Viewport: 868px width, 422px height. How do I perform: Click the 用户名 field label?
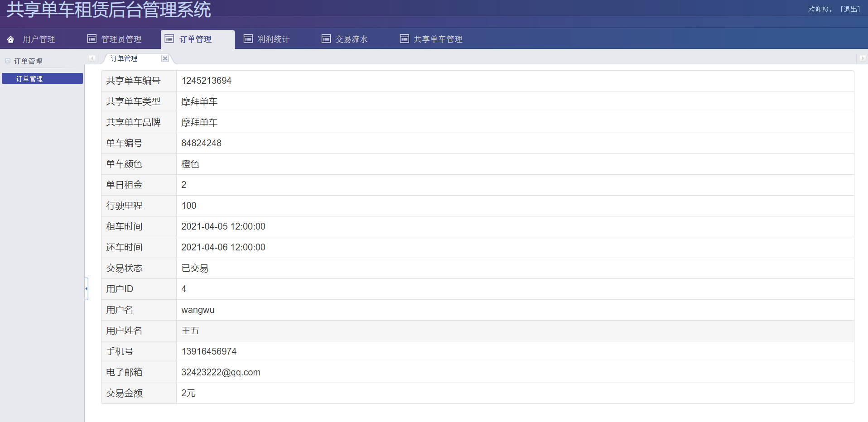[120, 310]
